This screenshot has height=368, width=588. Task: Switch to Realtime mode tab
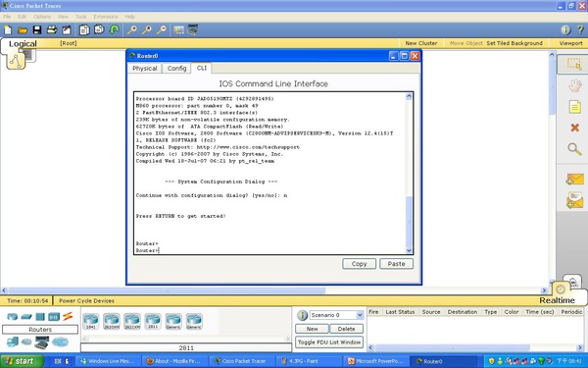(x=558, y=300)
